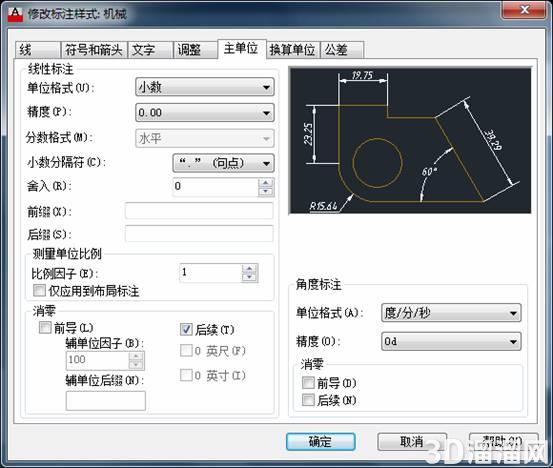Close the 修改标注样式 dialog
This screenshot has height=468, width=553.
(x=523, y=10)
